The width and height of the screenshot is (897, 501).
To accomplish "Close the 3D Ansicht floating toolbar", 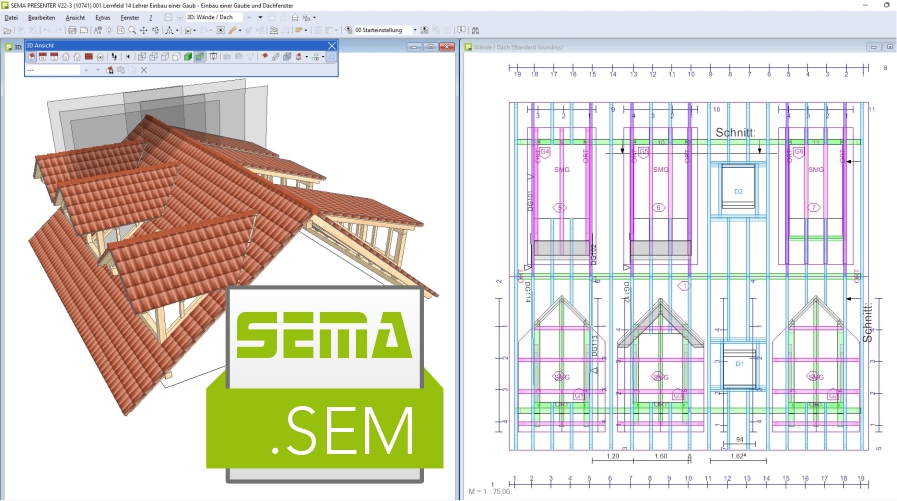I will [x=332, y=45].
